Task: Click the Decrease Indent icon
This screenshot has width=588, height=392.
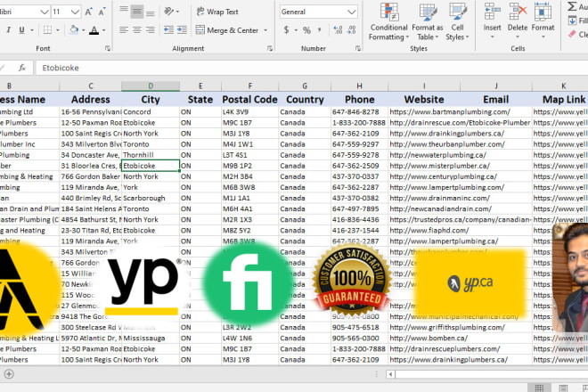Action: (x=168, y=30)
